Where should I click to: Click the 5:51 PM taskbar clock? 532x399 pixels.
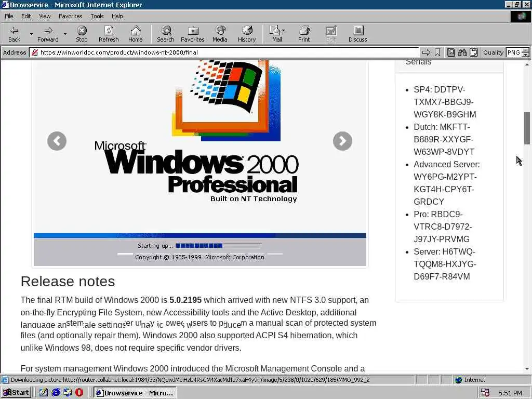pos(510,393)
